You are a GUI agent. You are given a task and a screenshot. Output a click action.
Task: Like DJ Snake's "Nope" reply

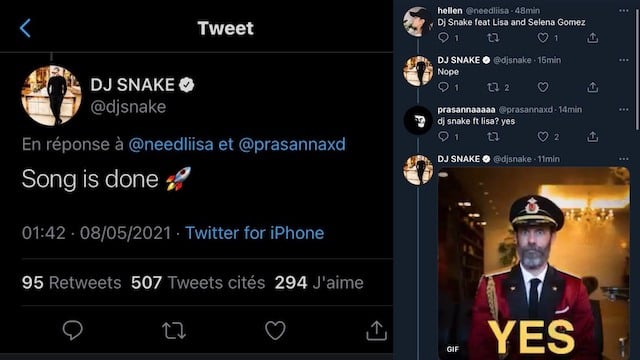tap(543, 87)
